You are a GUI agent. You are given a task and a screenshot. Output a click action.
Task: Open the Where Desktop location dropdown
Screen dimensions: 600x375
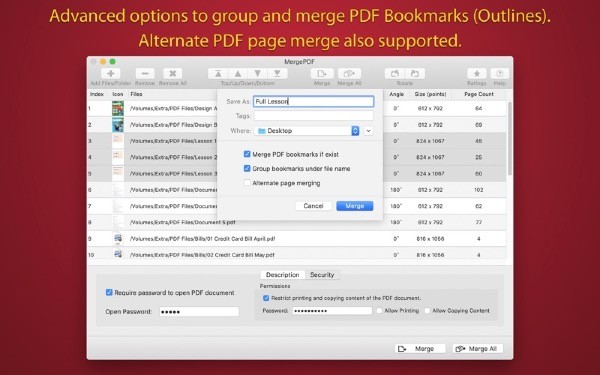point(307,131)
